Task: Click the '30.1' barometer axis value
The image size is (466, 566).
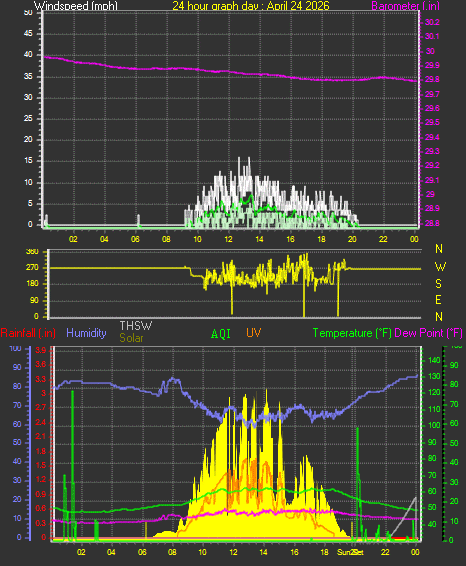Action: click(x=432, y=36)
